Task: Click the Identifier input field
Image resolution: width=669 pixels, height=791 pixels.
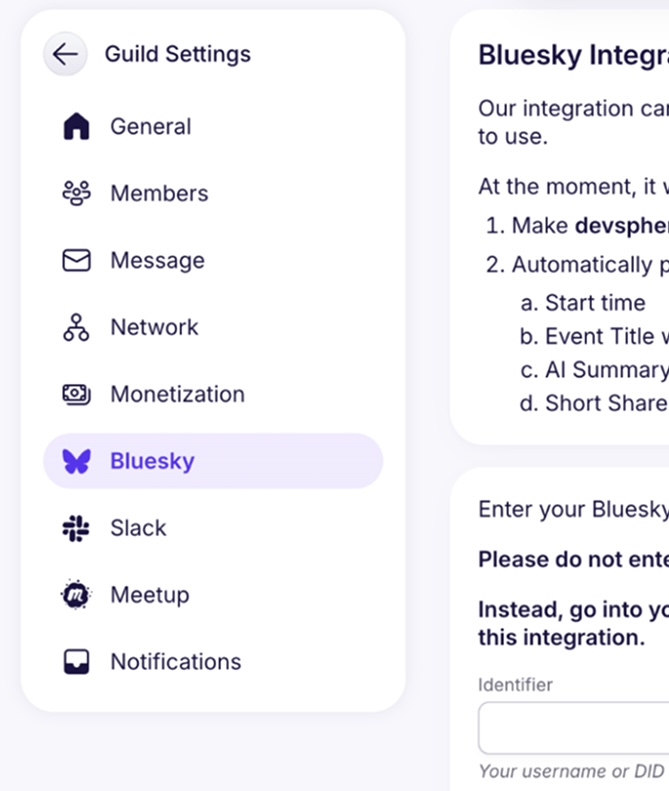Action: [x=574, y=728]
